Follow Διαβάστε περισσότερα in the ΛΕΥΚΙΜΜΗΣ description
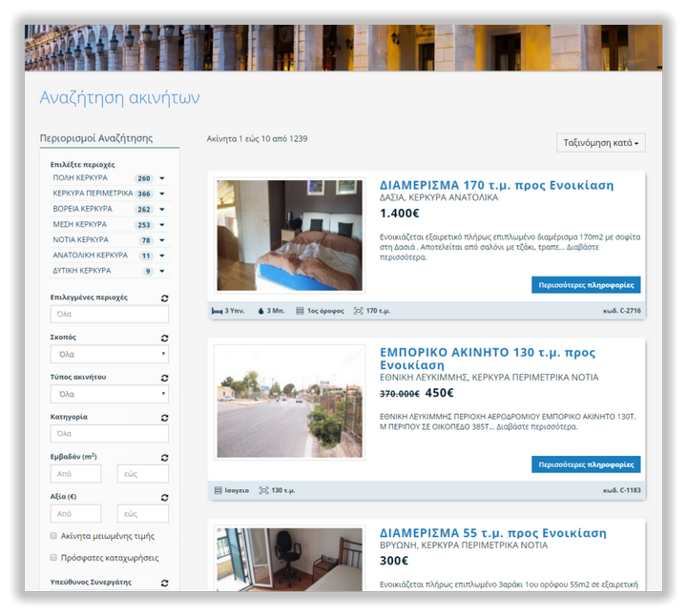This screenshot has height=616, width=687. tap(536, 426)
